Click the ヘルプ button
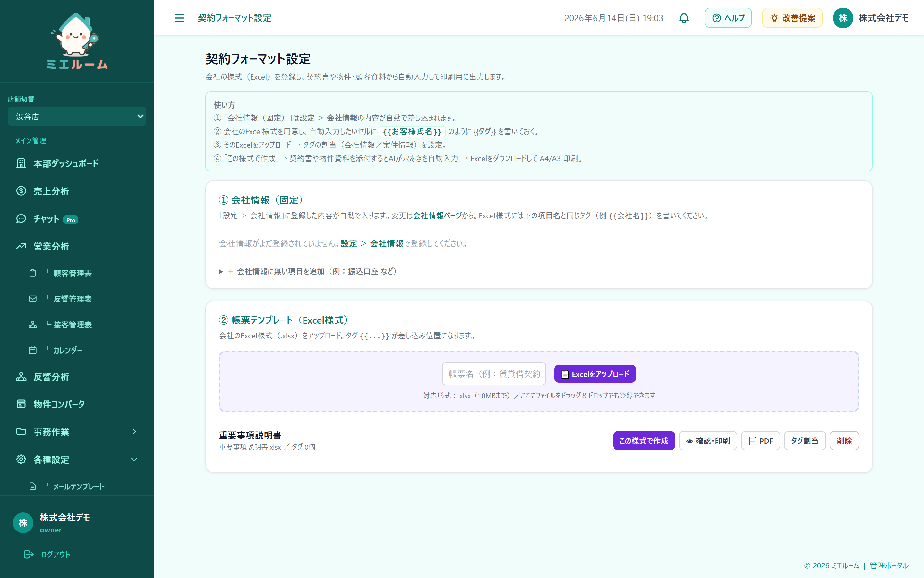 [x=728, y=18]
